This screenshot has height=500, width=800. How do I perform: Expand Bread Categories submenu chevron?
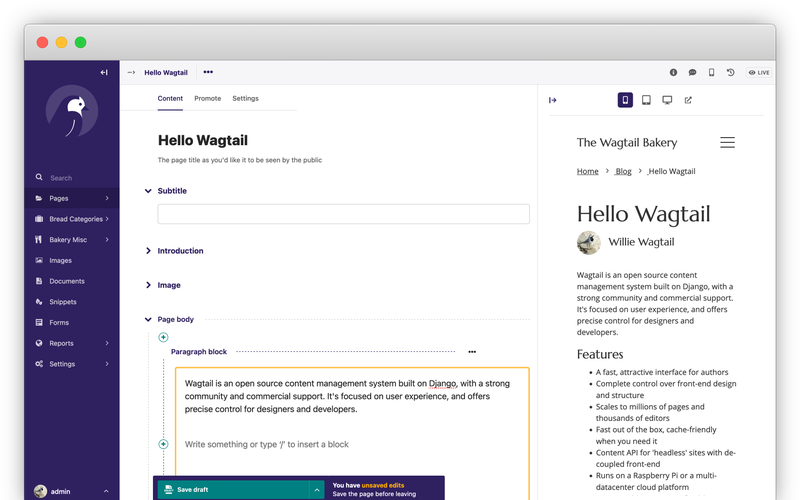[x=107, y=219]
